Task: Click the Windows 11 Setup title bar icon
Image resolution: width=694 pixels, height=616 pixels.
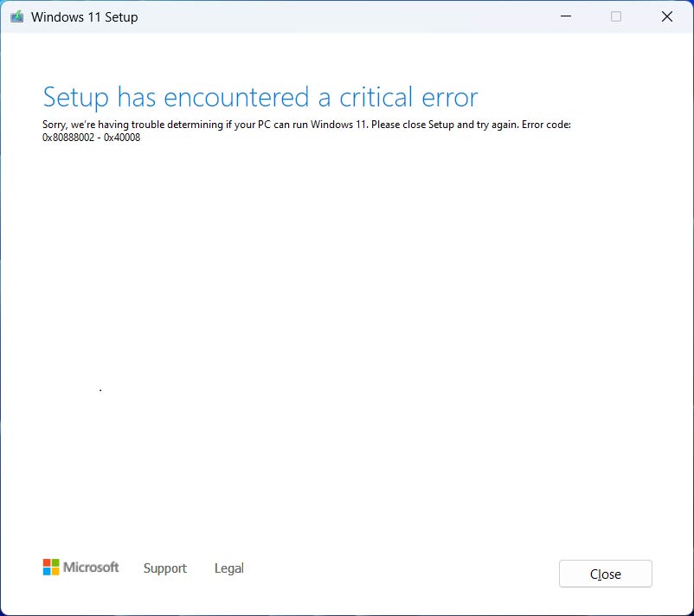Action: pos(16,16)
